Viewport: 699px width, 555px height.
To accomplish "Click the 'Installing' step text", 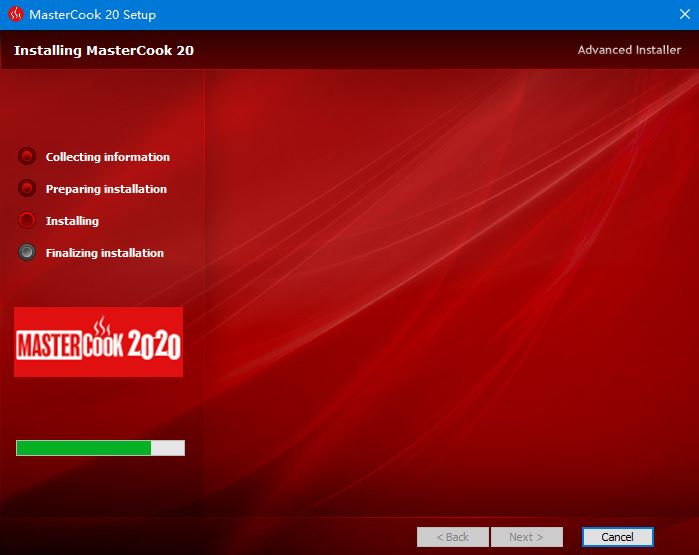I will [x=72, y=221].
